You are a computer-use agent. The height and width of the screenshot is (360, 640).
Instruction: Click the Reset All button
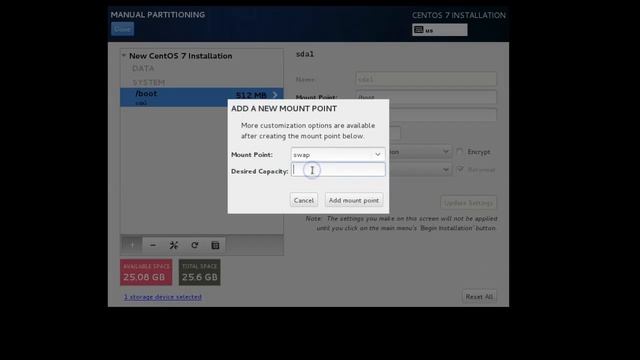click(479, 297)
